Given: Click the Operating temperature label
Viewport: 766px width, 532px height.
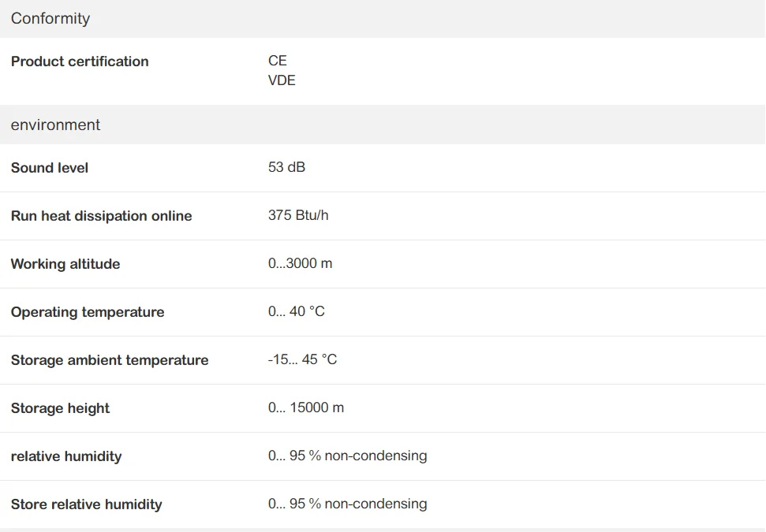Looking at the screenshot, I should point(88,312).
